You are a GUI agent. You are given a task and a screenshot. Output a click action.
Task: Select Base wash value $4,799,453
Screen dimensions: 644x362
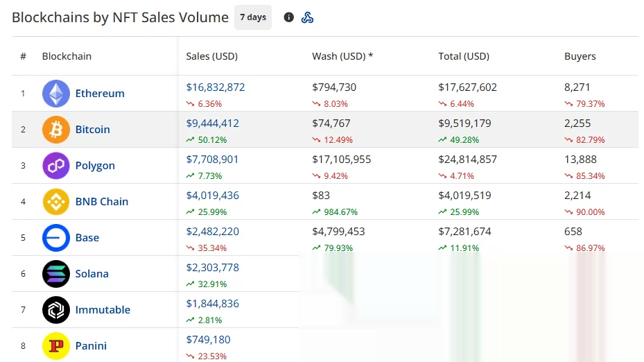(338, 232)
